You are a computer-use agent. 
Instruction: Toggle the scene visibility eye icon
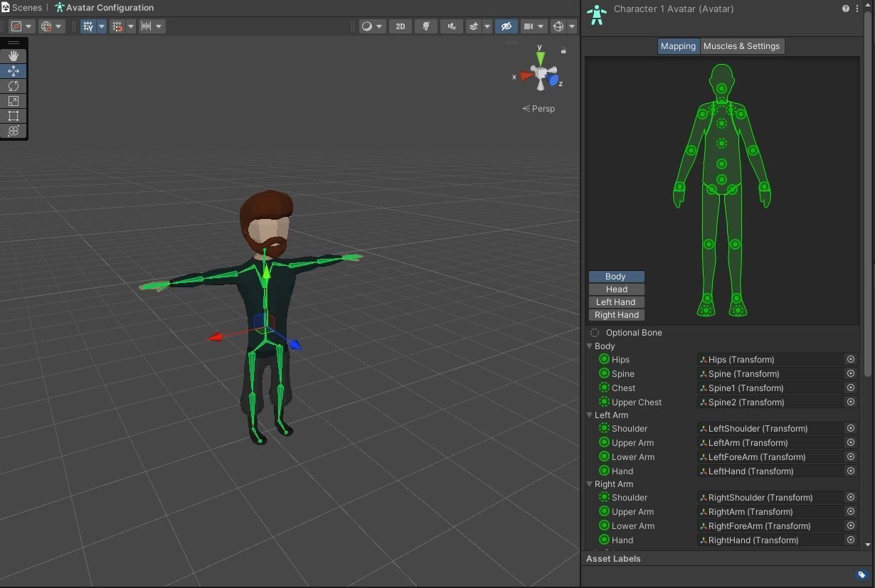click(x=506, y=26)
